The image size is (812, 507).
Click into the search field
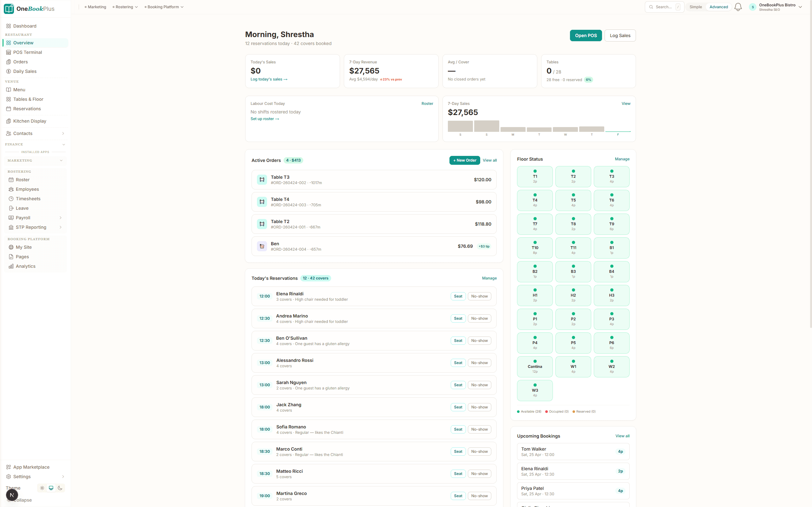coord(664,7)
